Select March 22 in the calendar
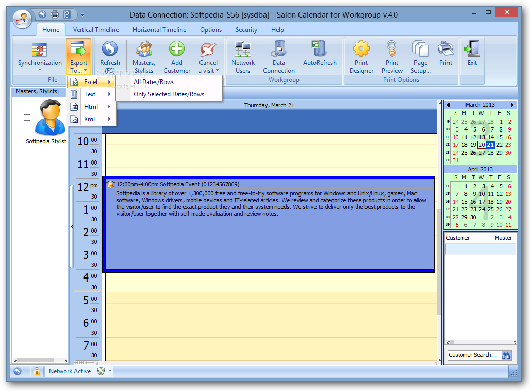 tap(500, 145)
